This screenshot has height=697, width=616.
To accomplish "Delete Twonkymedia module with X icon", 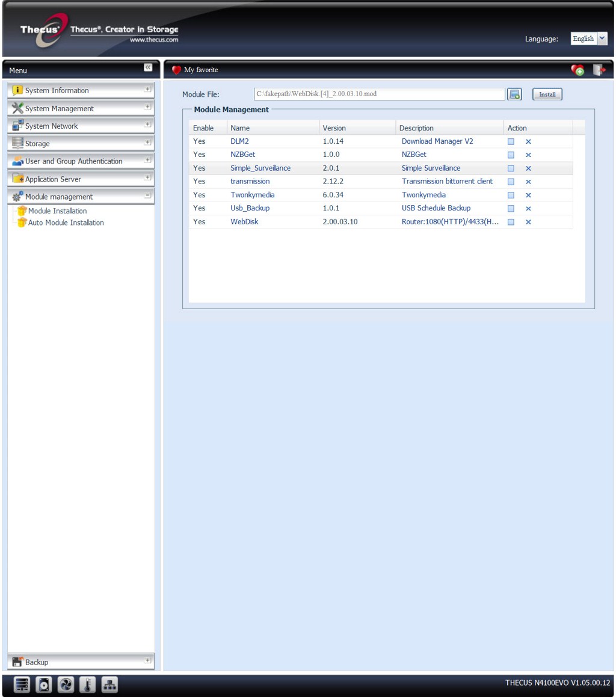I will pos(528,195).
